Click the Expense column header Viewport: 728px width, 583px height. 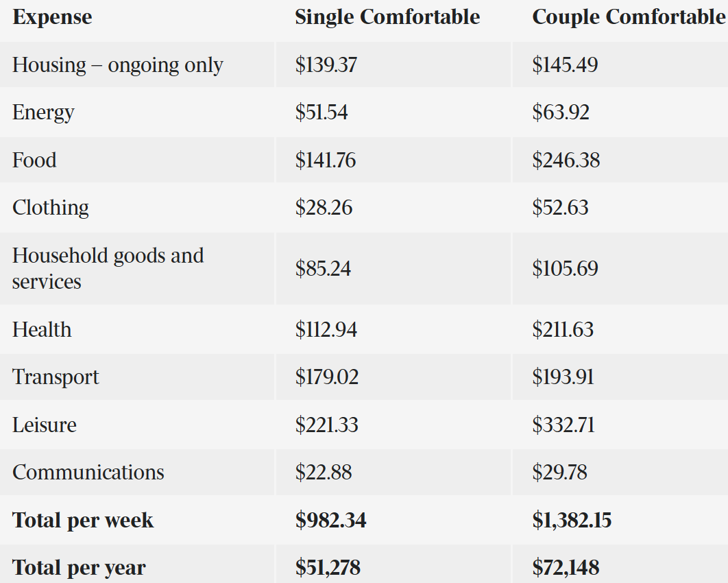coord(52,17)
